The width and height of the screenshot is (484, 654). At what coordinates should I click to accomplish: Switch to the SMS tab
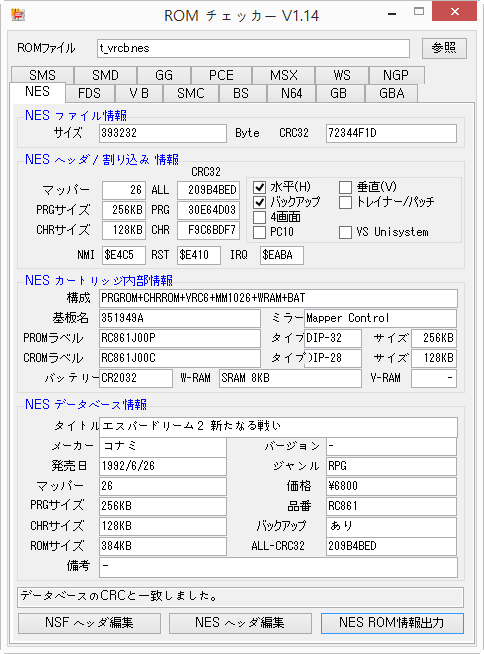pos(42,75)
